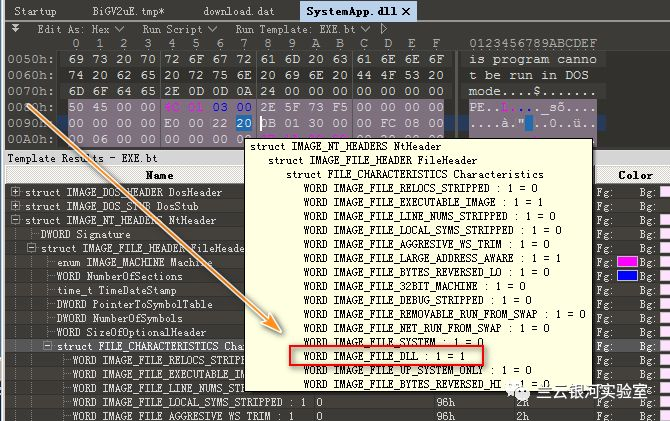Close the SystemApp.dll tab
This screenshot has height=421, width=670.
tap(406, 12)
